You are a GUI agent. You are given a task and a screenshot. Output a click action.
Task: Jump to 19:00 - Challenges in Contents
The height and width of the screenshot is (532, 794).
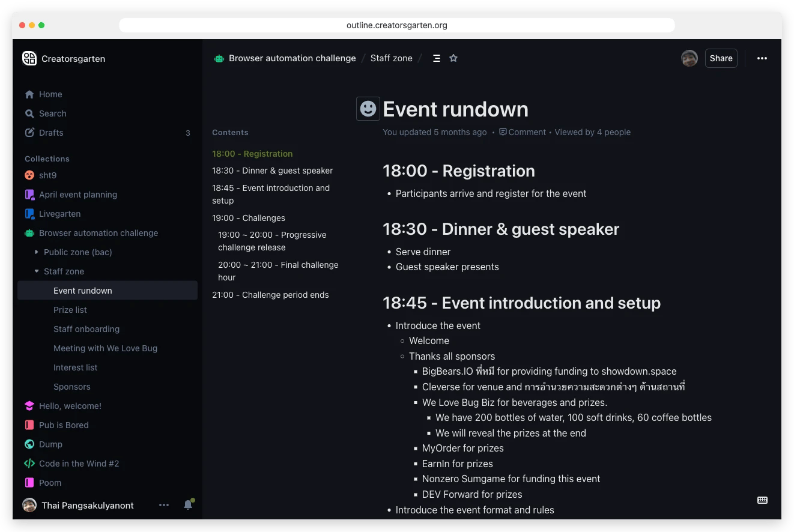(x=249, y=218)
